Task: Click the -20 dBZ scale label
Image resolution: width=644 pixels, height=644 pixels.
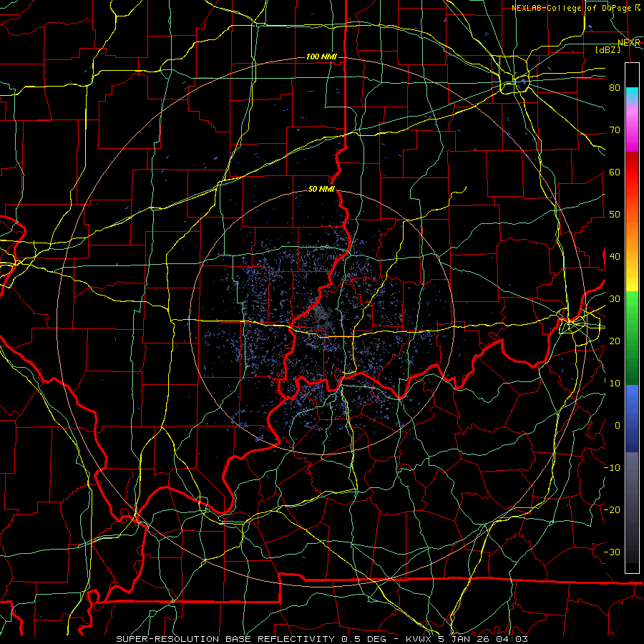Action: point(612,509)
